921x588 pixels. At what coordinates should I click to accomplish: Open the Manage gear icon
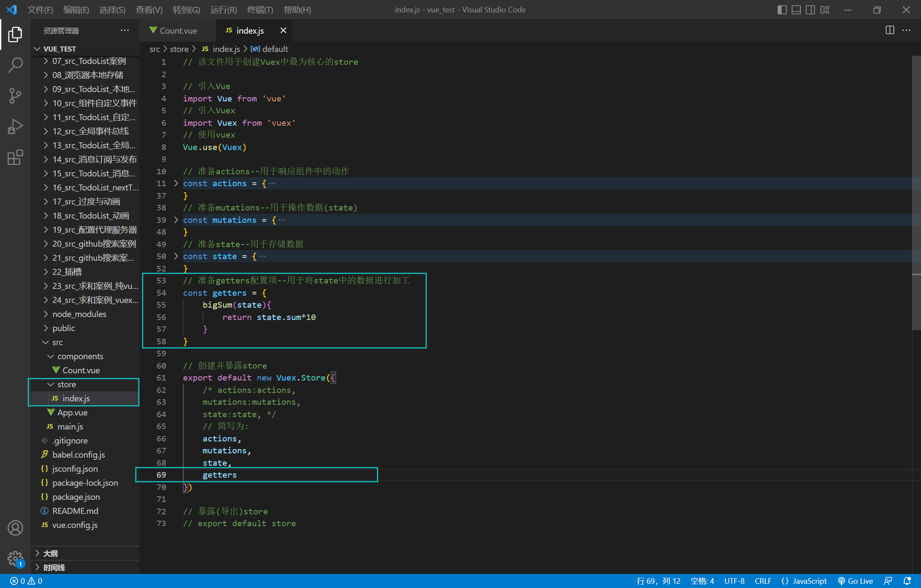(15, 559)
